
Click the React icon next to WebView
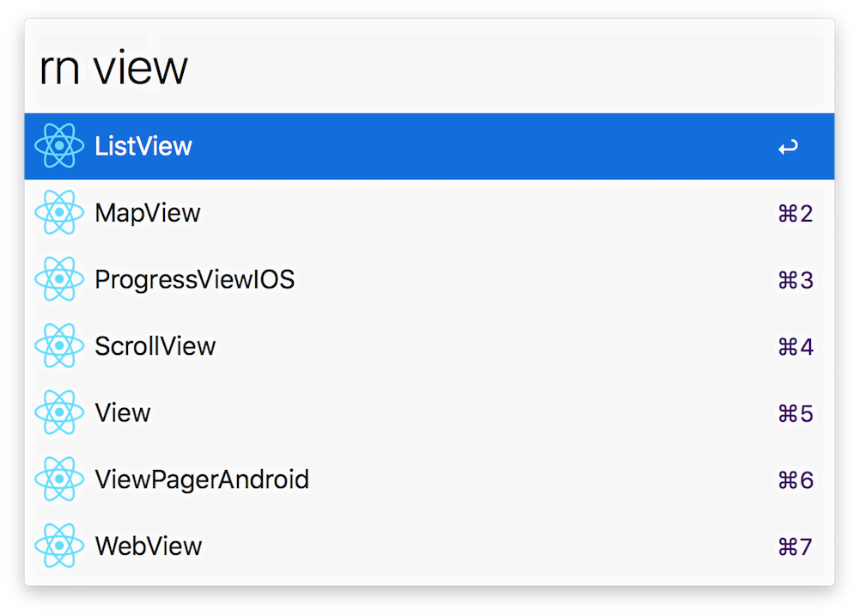click(59, 546)
